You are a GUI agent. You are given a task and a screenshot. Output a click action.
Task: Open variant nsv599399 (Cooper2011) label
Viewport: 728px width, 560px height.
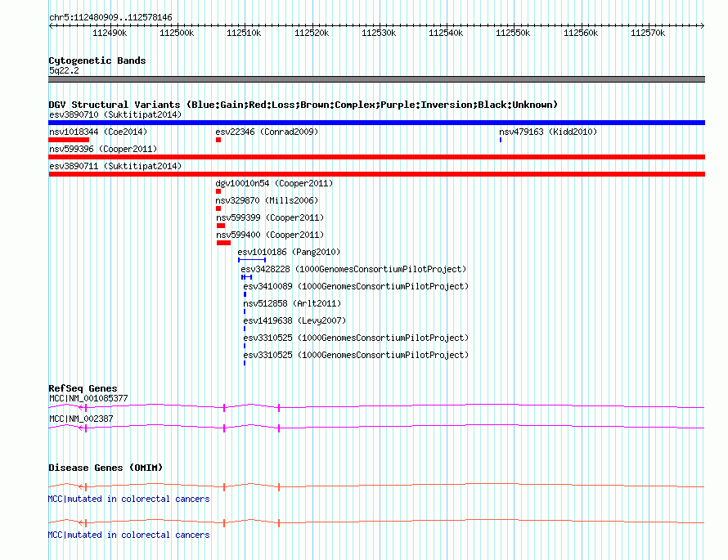(x=270, y=217)
